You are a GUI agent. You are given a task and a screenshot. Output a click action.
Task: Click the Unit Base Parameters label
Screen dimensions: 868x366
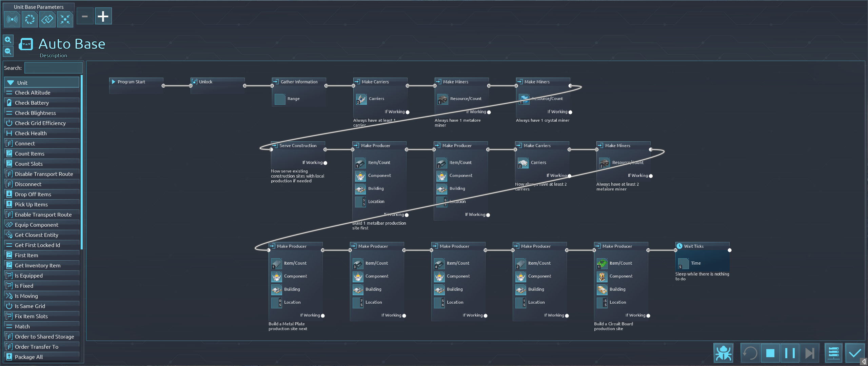(x=39, y=7)
